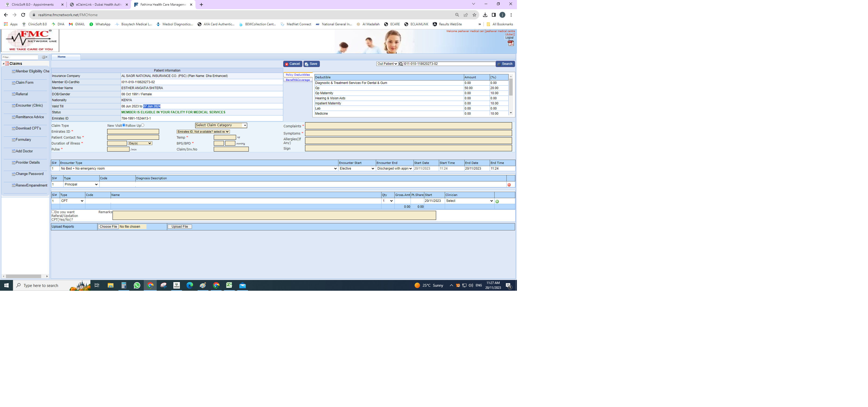The image size is (868, 407).
Task: Open the Clinician Select dropdown
Action: point(469,201)
